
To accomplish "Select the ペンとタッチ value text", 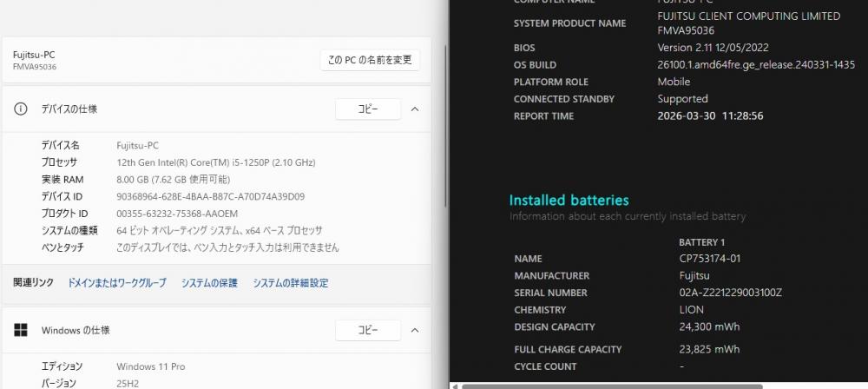I will 227,247.
